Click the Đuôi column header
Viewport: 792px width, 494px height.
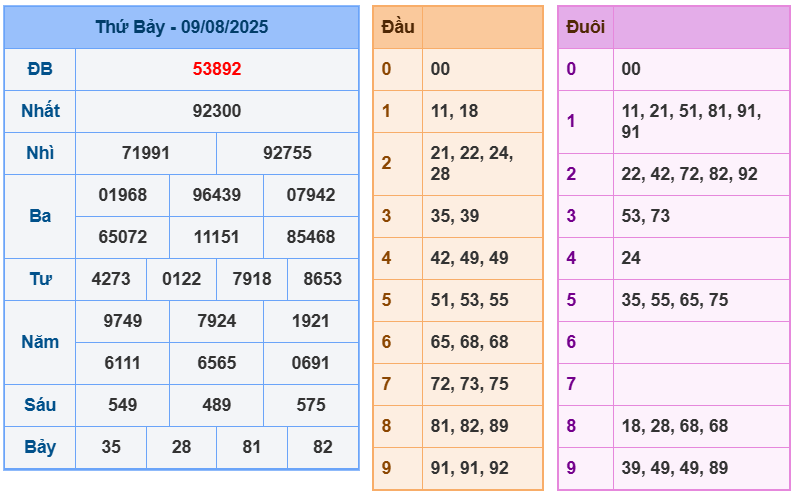point(585,27)
